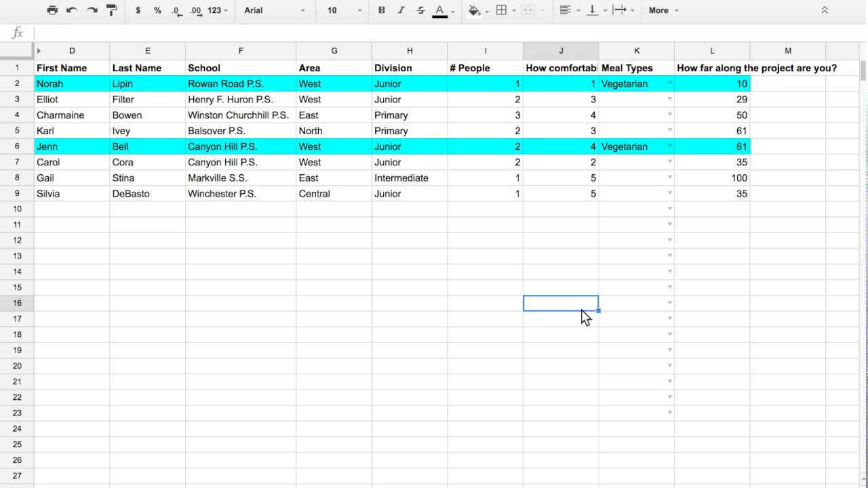Select the 'Henry F. Huron P.S.' cell
868x488 pixels.
point(241,99)
